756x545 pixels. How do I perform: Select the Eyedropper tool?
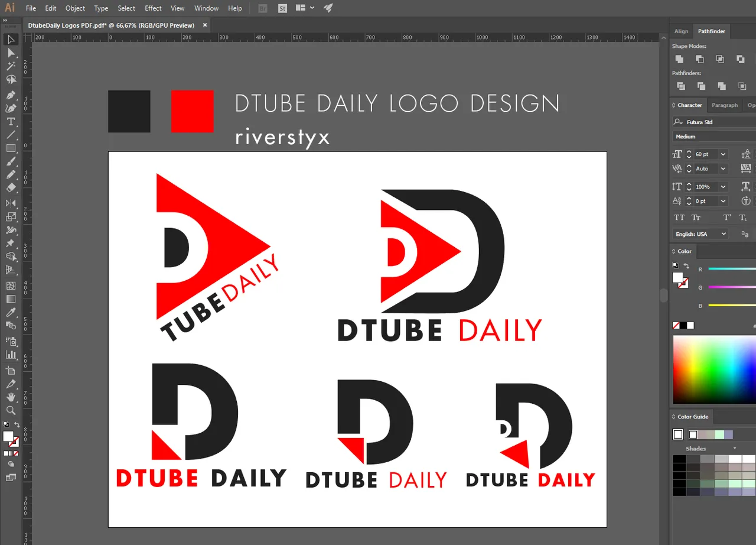11,312
